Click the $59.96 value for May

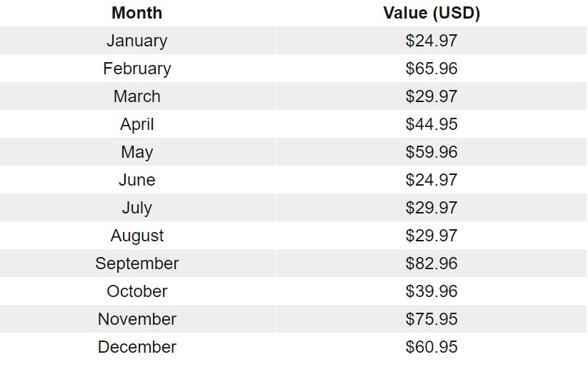click(432, 152)
